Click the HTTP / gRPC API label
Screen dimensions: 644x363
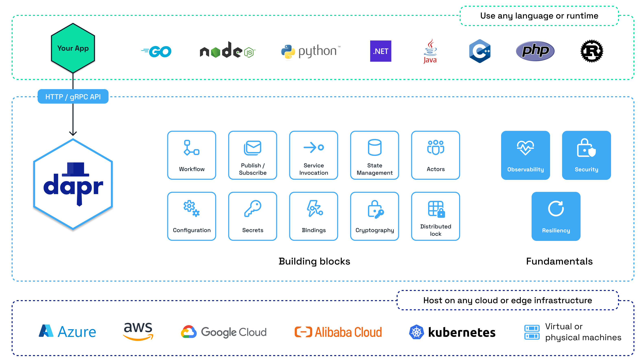coord(73,96)
